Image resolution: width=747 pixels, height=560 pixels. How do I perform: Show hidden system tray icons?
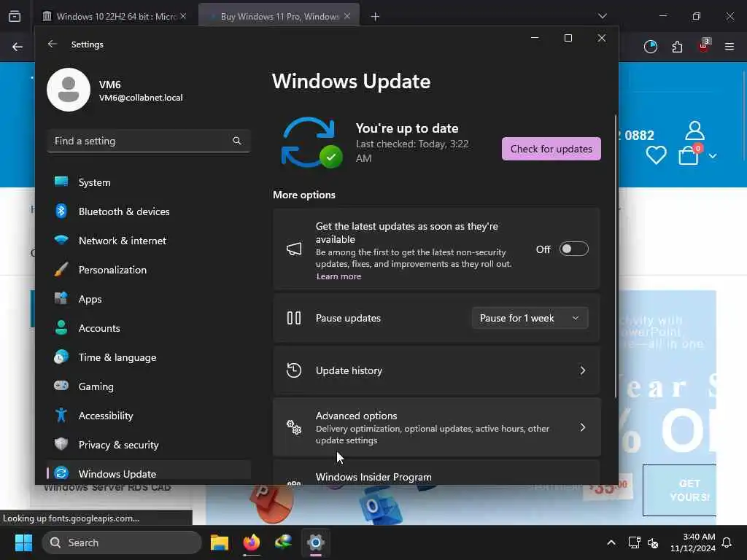point(611,542)
